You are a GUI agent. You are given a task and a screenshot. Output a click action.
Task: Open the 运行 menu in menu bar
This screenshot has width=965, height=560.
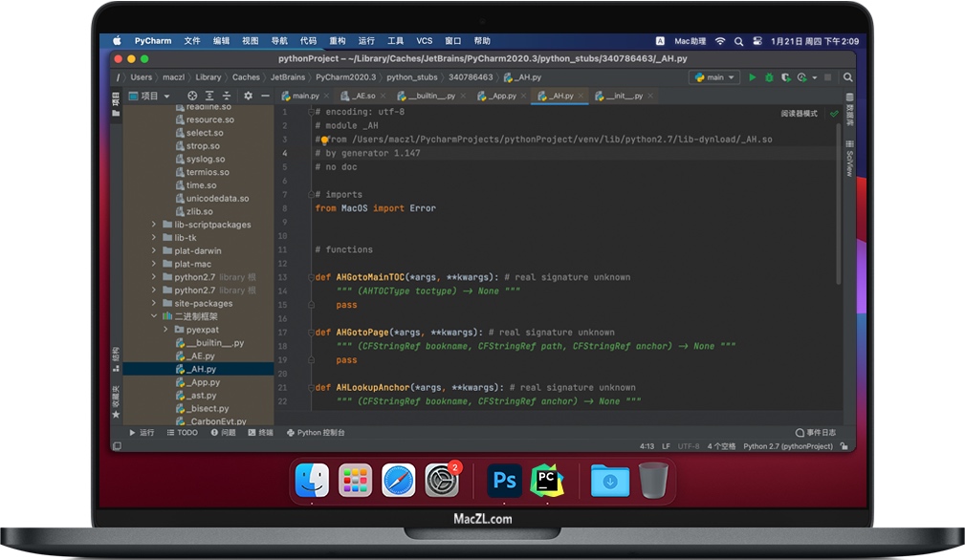[365, 40]
